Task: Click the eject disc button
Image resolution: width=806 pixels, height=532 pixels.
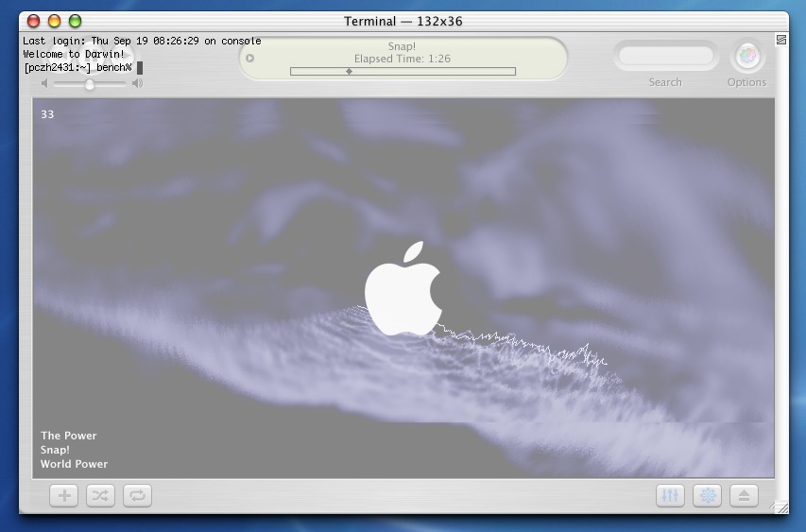Action: pos(744,495)
